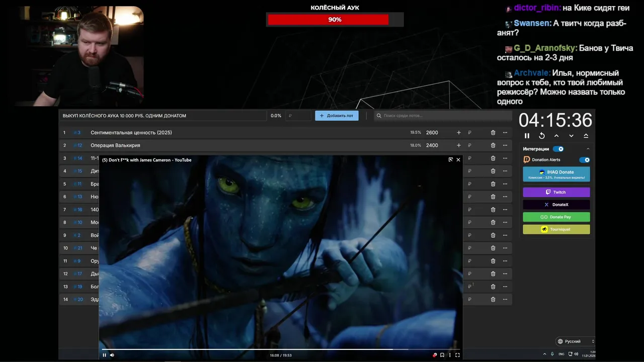Click the Donation Alerts logo icon
Screen dimensions: 644x362
tap(527, 160)
